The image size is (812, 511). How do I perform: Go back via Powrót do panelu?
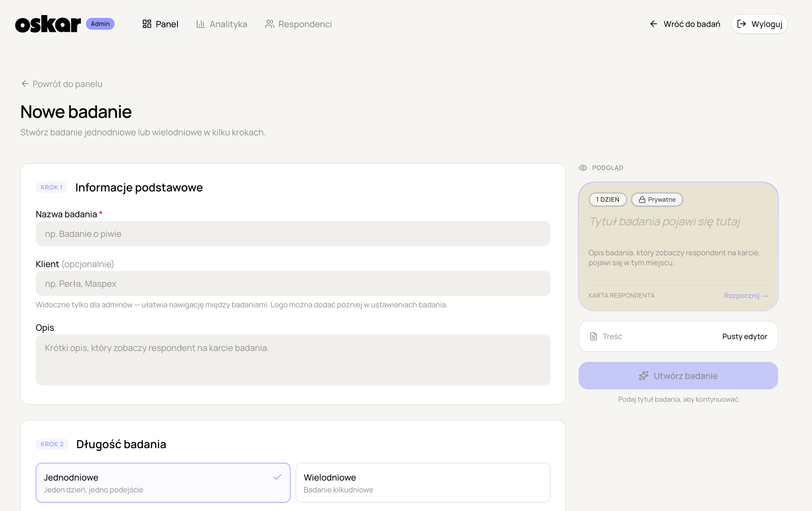[62, 84]
